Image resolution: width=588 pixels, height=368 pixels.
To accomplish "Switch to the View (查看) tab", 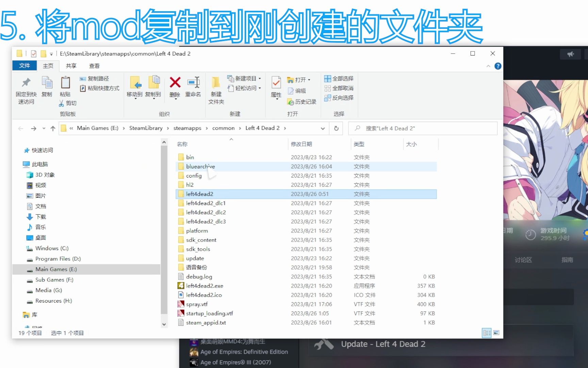I will pos(94,66).
